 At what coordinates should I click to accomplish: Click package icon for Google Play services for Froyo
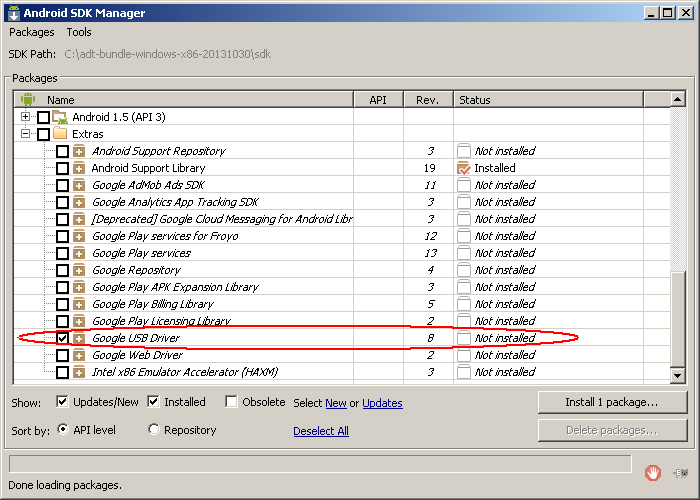pos(79,236)
